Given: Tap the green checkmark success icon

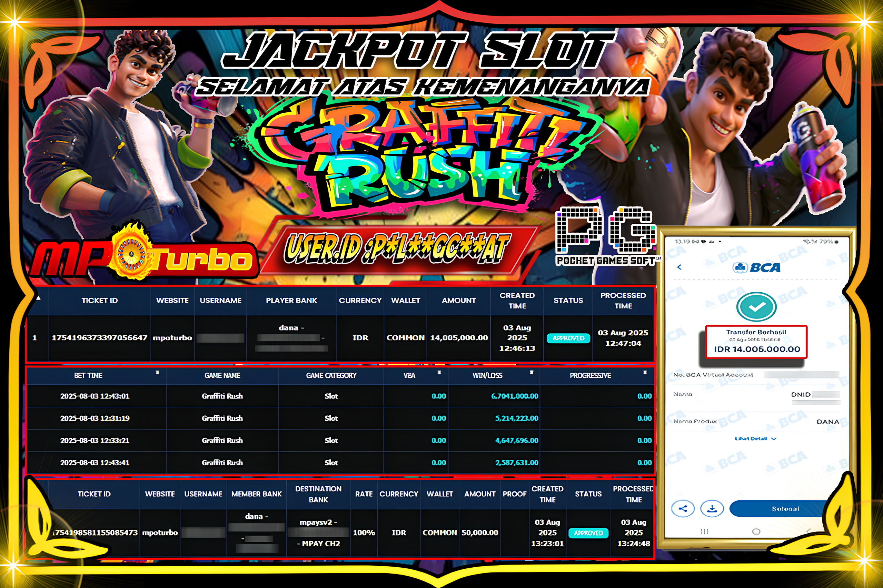Looking at the screenshot, I should click(757, 306).
